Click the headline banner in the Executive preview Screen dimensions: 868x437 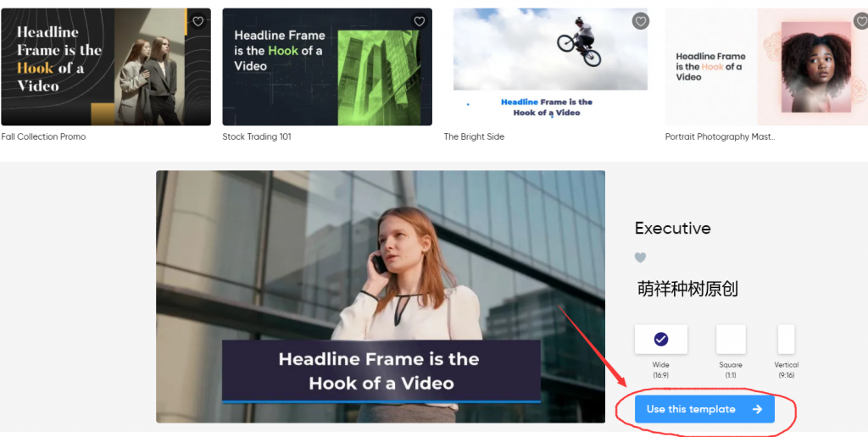[381, 371]
